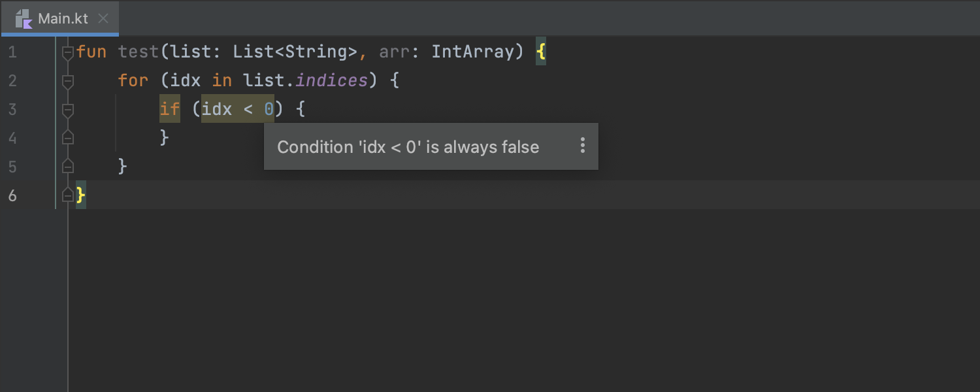Click the fold end marker on line 6

(68, 195)
